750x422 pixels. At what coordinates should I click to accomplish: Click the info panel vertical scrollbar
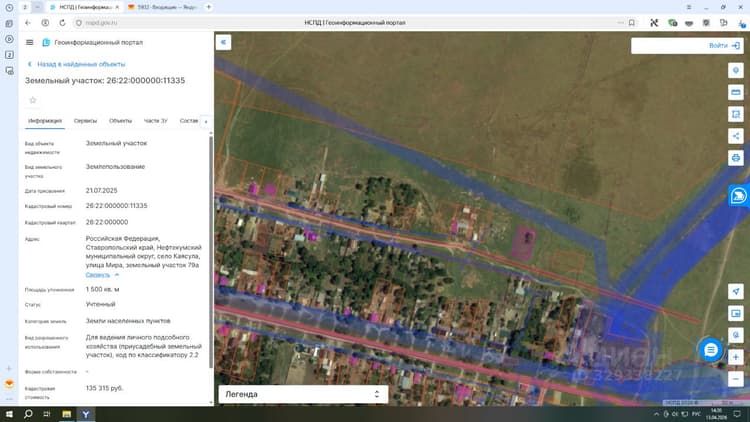point(211,252)
